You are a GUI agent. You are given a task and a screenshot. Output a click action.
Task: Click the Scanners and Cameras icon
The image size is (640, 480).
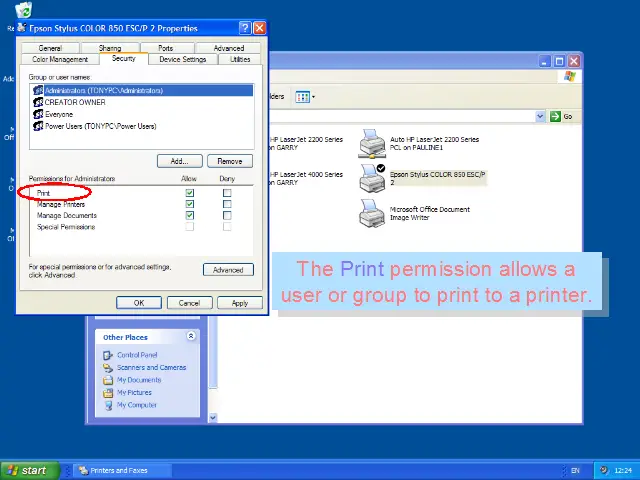[x=108, y=368]
